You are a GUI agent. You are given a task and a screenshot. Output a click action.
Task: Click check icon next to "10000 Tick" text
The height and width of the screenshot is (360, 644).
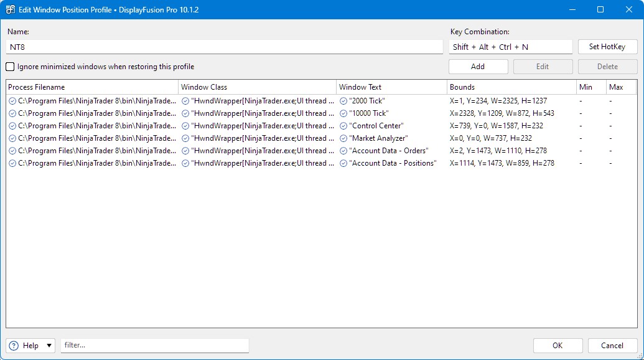click(x=343, y=113)
